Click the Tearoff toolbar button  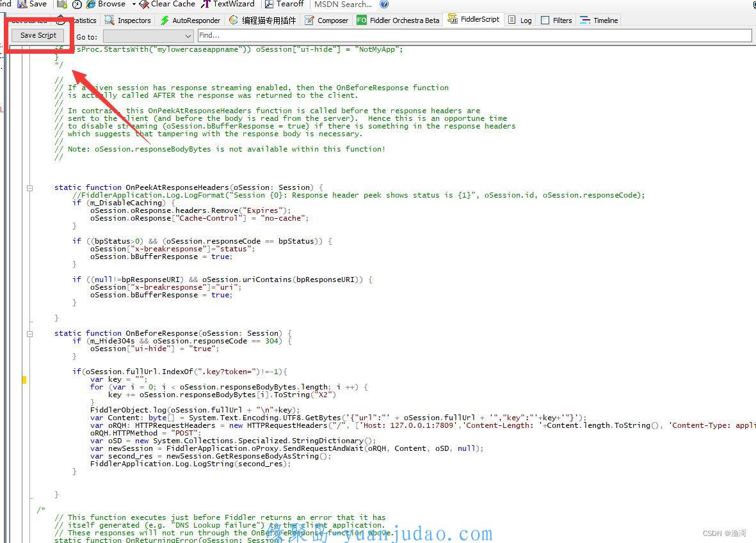[x=284, y=4]
